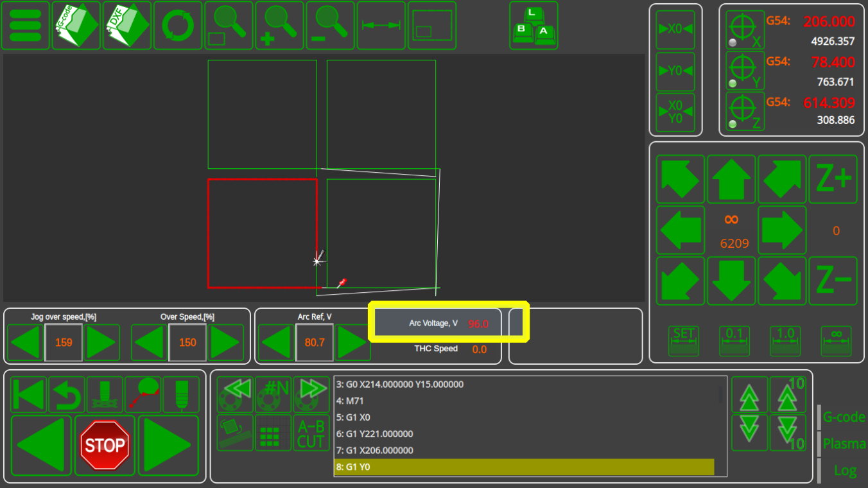The image size is (868, 488).
Task: Switch to the G-code tab
Action: (844, 417)
